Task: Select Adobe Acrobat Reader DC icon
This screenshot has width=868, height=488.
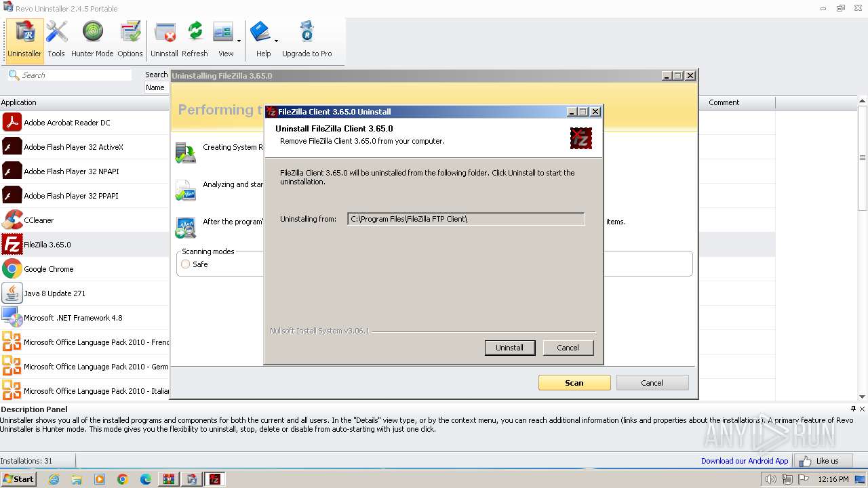Action: [12, 123]
